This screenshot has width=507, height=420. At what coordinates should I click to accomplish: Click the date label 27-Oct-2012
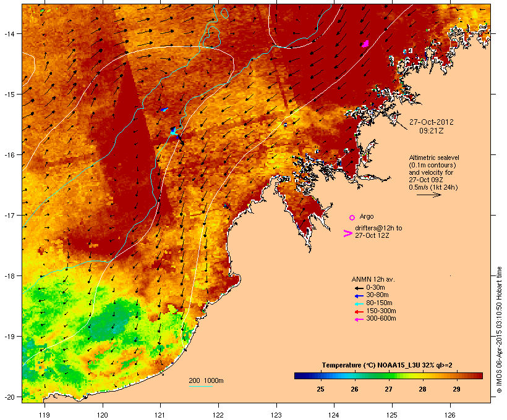(432, 122)
